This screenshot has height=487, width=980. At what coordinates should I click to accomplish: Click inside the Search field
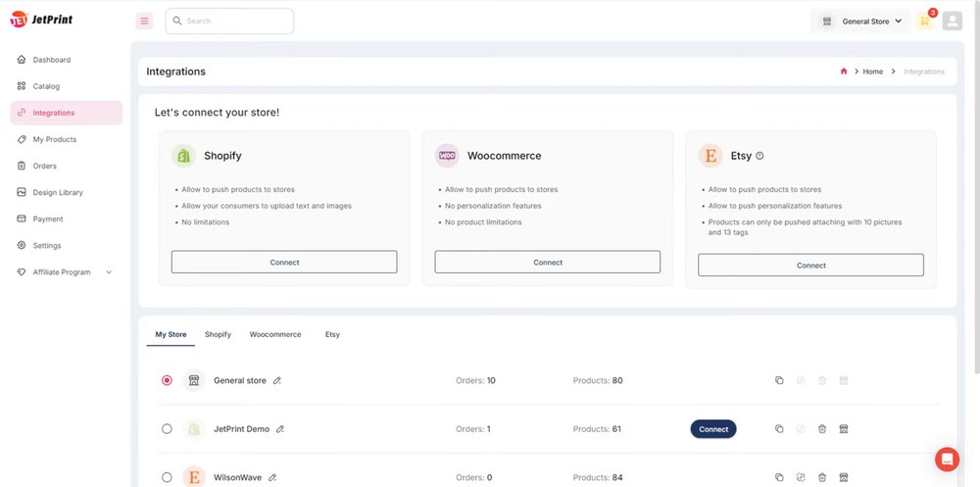tap(230, 22)
